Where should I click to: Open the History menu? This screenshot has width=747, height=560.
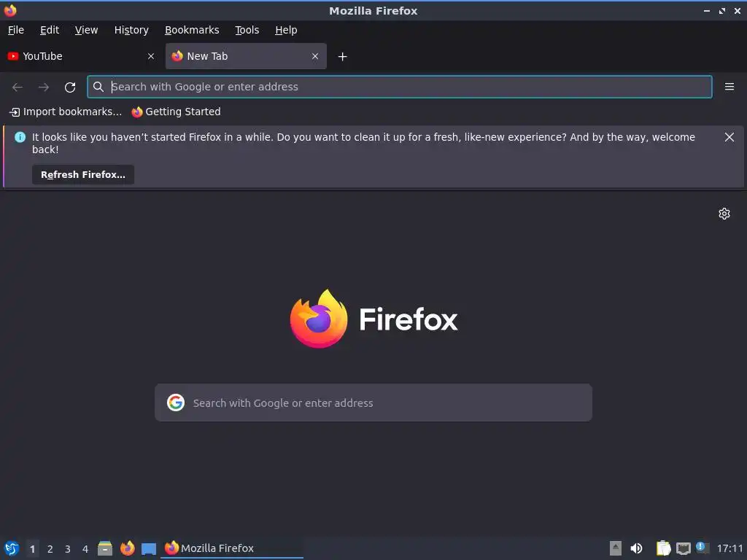[131, 30]
